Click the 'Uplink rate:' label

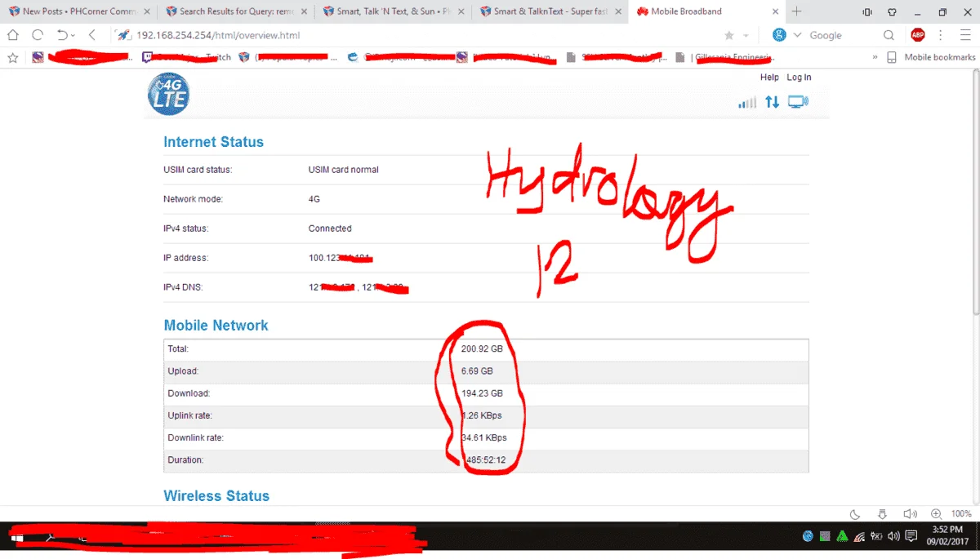[x=189, y=415]
